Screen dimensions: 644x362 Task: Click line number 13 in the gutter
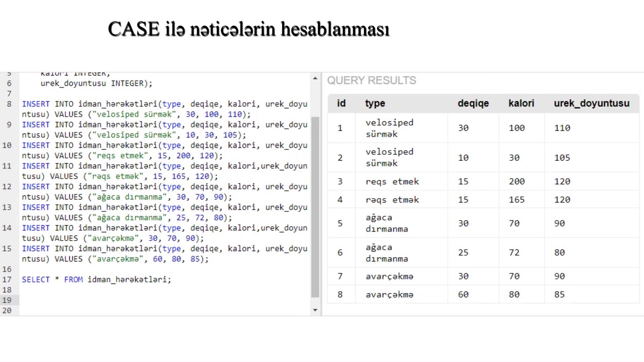[x=7, y=207]
